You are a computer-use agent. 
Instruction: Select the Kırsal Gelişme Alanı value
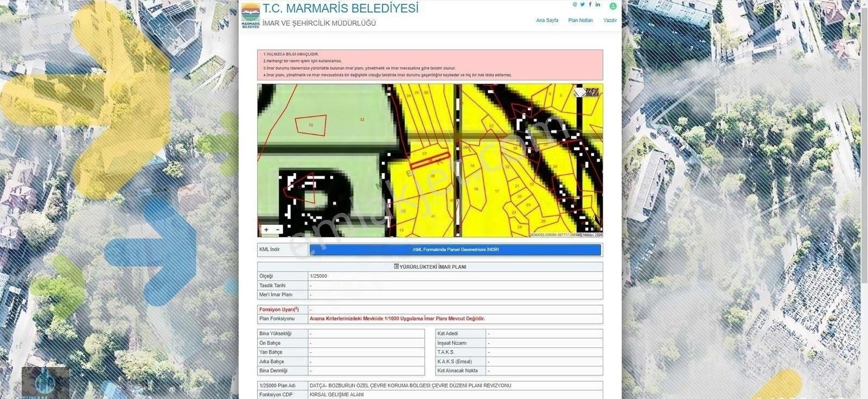click(x=336, y=395)
